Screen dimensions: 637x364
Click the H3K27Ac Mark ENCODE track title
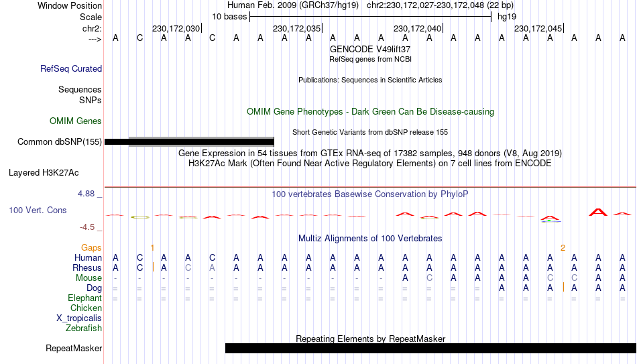[x=370, y=164]
